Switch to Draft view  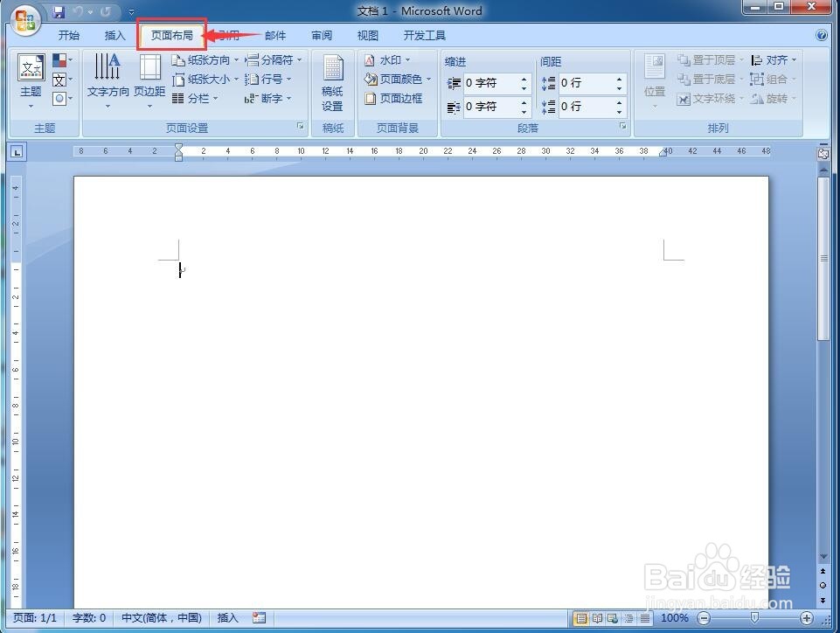coord(645,618)
